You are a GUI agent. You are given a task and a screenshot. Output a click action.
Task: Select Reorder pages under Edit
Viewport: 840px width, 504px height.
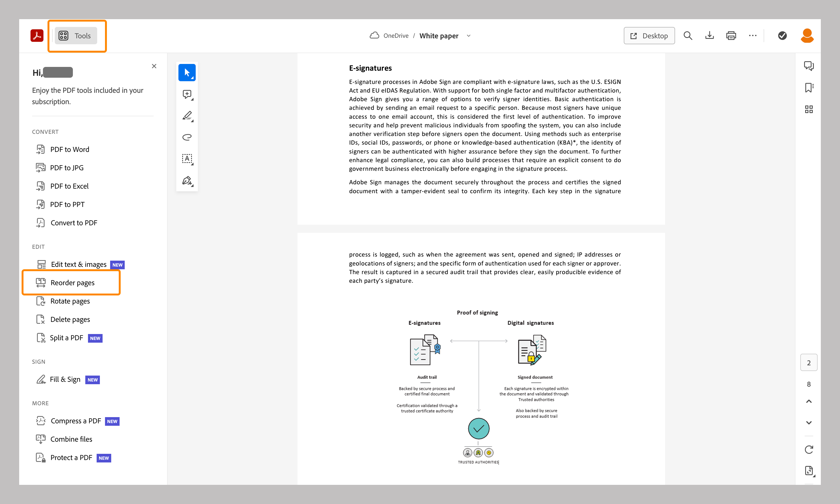coord(73,282)
